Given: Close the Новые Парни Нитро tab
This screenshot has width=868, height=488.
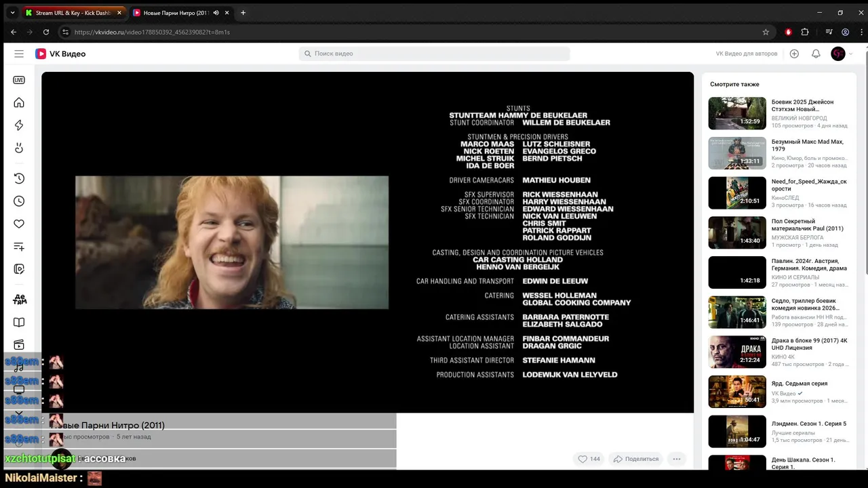Looking at the screenshot, I should [226, 13].
